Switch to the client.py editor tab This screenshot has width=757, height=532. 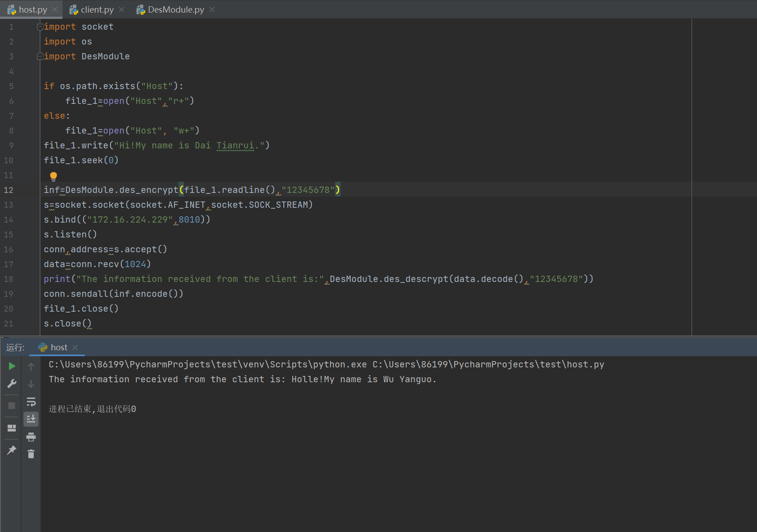[x=97, y=9]
